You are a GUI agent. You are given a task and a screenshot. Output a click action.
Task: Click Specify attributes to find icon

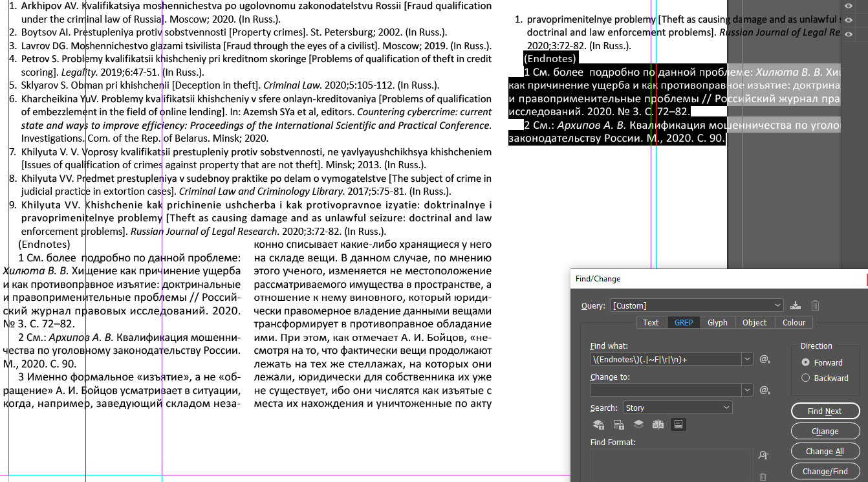[763, 455]
